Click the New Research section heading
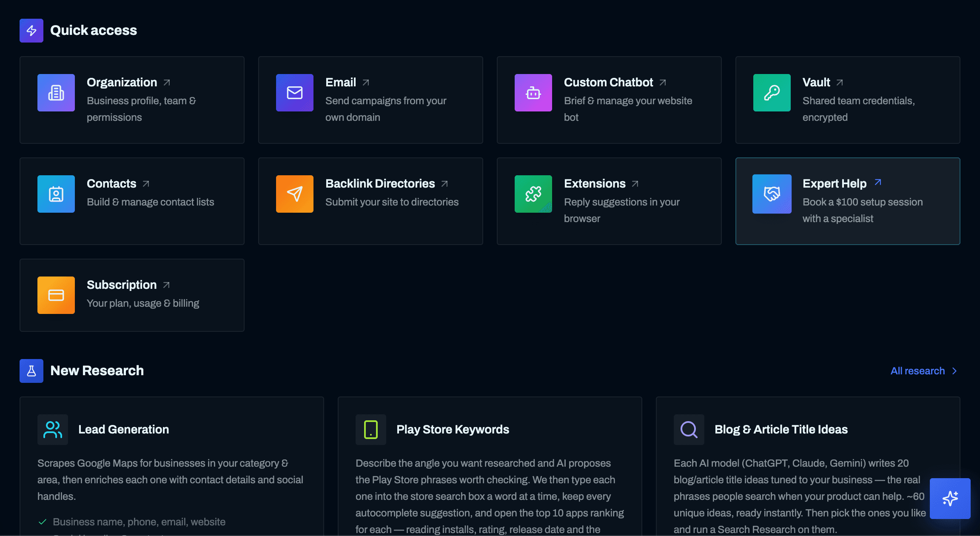The height and width of the screenshot is (536, 980). click(x=97, y=371)
